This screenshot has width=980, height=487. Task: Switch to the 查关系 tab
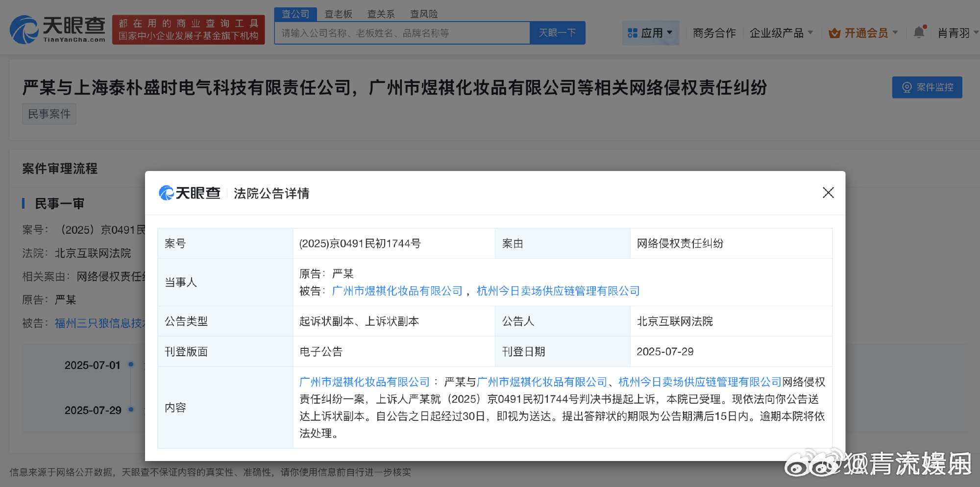pos(381,14)
